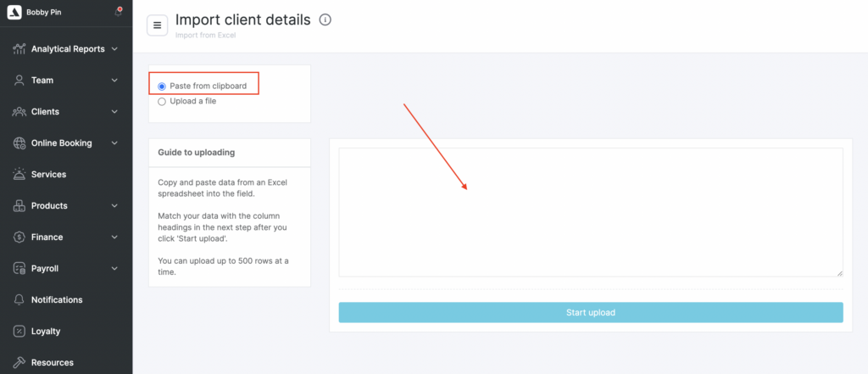Select the Paste from clipboard option
The height and width of the screenshot is (374, 868).
tap(162, 87)
